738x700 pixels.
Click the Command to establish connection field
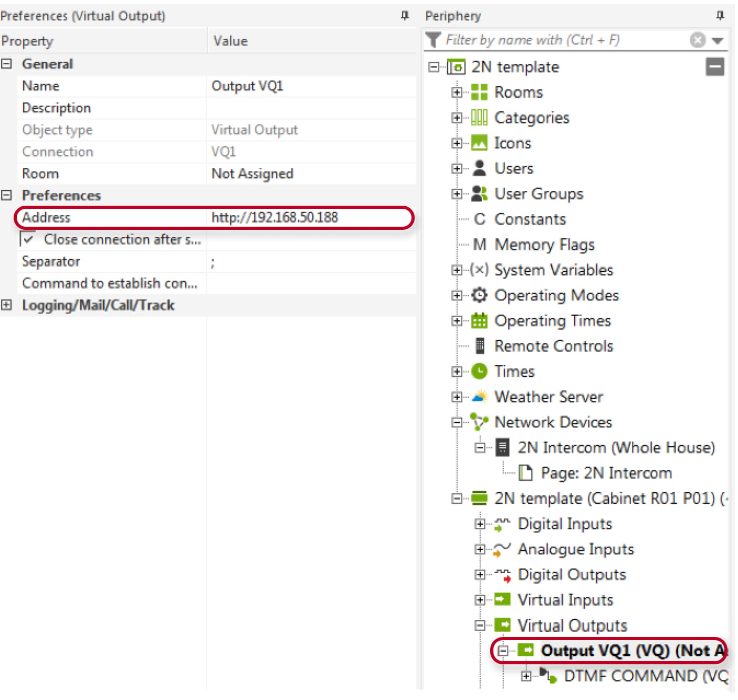click(311, 283)
